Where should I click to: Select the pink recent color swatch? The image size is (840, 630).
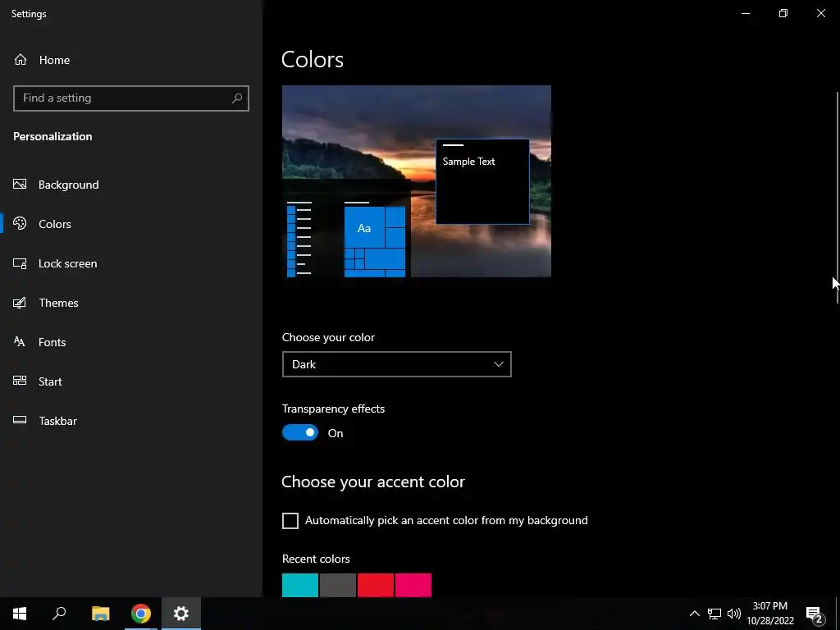413,585
